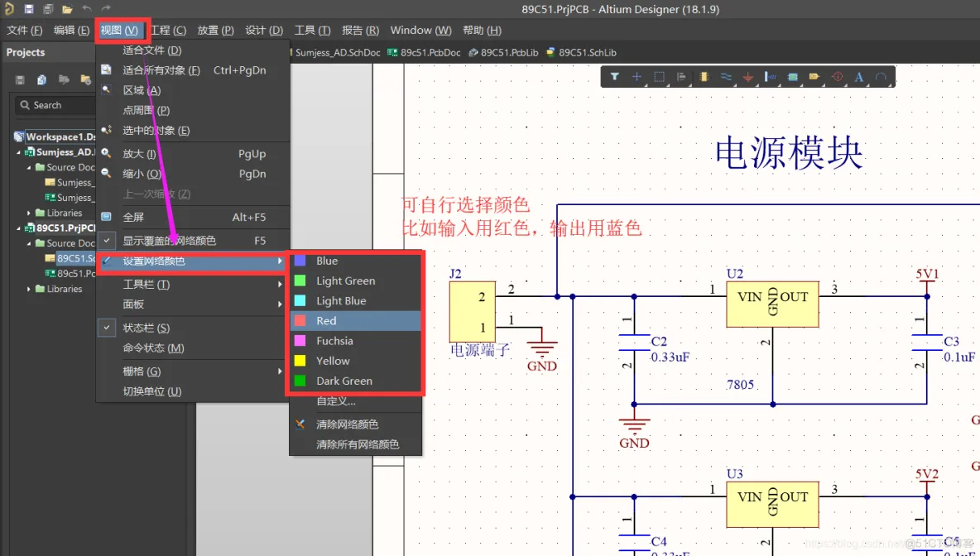
Task: Open the 工程 (C) menu
Action: point(168,30)
